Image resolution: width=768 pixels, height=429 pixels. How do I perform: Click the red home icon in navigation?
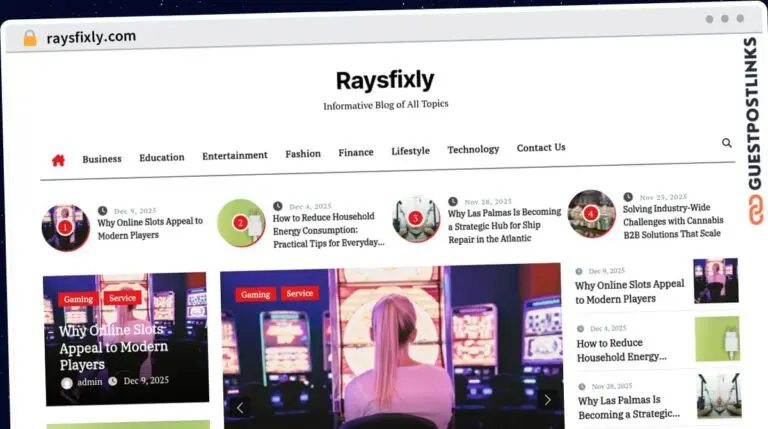(58, 160)
